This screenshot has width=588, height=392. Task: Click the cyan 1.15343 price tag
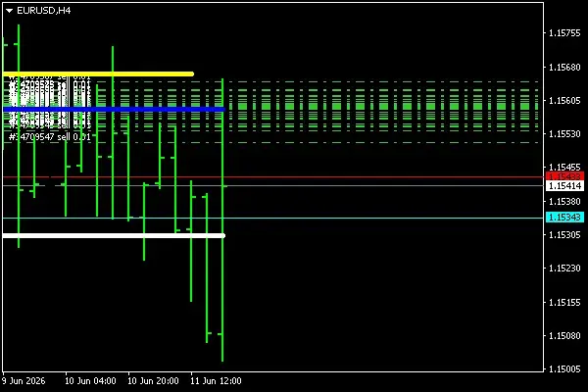pos(565,218)
